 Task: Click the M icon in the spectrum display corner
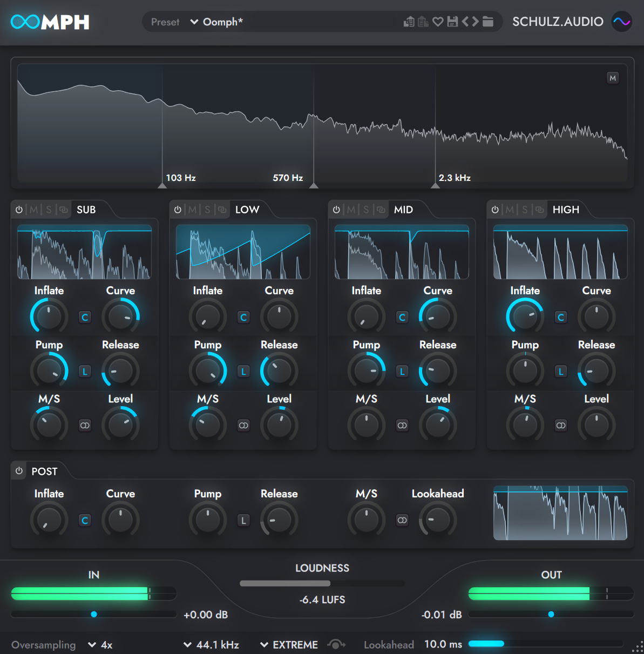point(613,78)
